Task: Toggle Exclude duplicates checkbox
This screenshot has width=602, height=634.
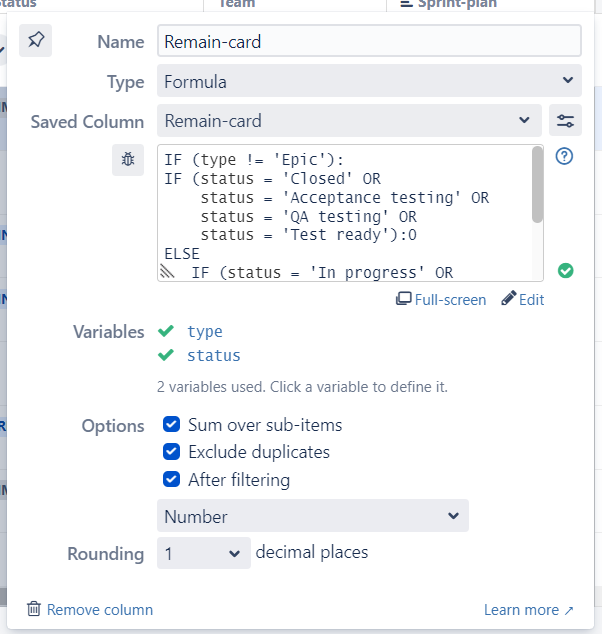Action: click(171, 452)
